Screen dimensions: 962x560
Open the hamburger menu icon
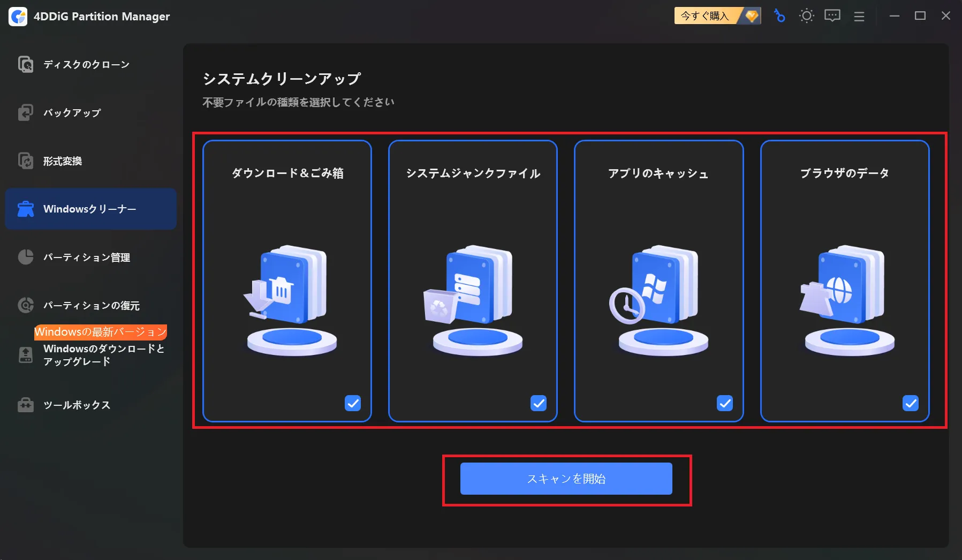pyautogui.click(x=859, y=17)
